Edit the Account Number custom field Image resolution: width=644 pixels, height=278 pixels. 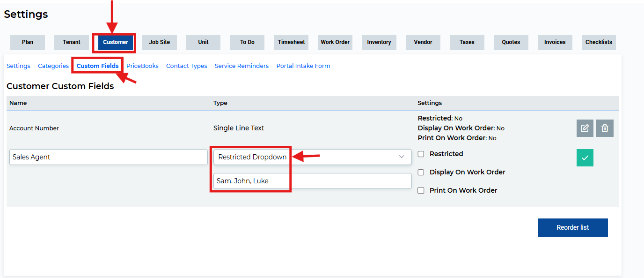pyautogui.click(x=585, y=128)
